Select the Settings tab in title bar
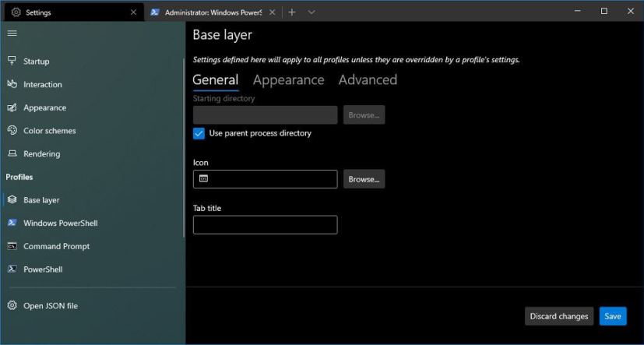Viewport: 644px width, 345px height. (74, 12)
